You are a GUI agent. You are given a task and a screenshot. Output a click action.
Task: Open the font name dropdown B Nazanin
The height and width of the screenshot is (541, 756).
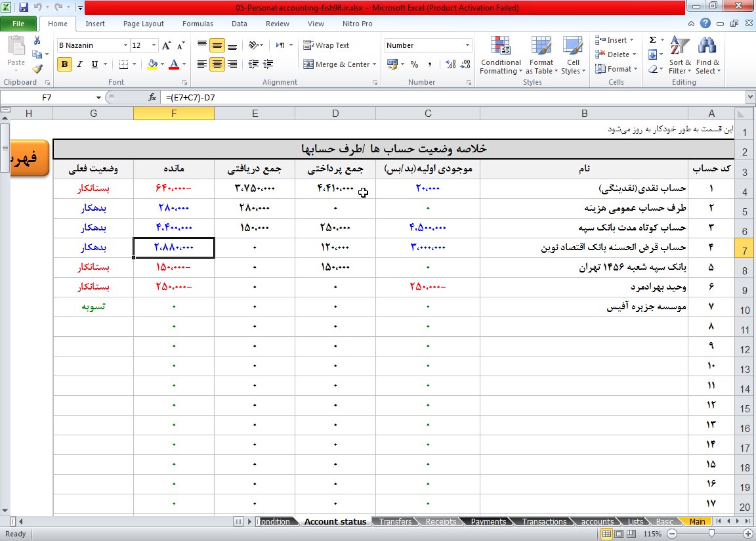point(125,45)
